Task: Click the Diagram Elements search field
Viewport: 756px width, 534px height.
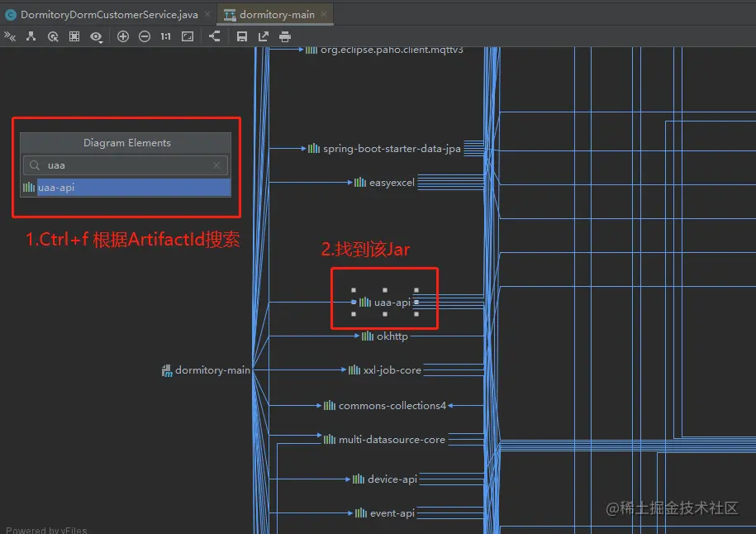Action: (126, 165)
